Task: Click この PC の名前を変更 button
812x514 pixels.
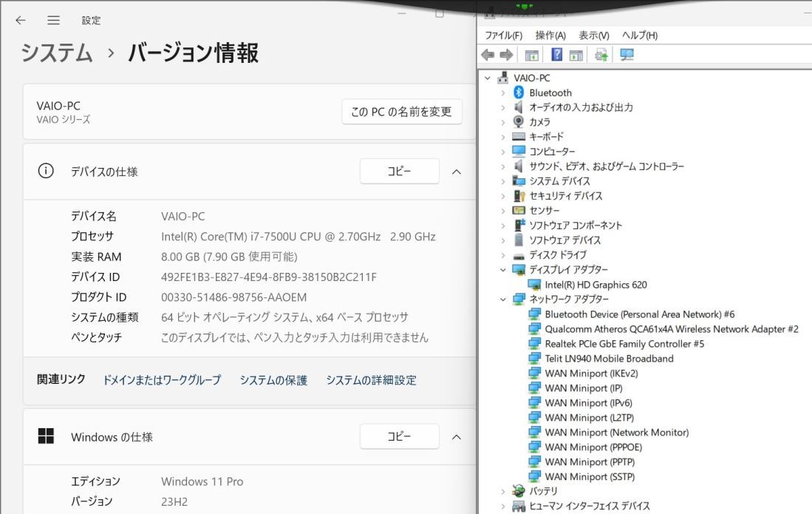Action: [x=402, y=112]
